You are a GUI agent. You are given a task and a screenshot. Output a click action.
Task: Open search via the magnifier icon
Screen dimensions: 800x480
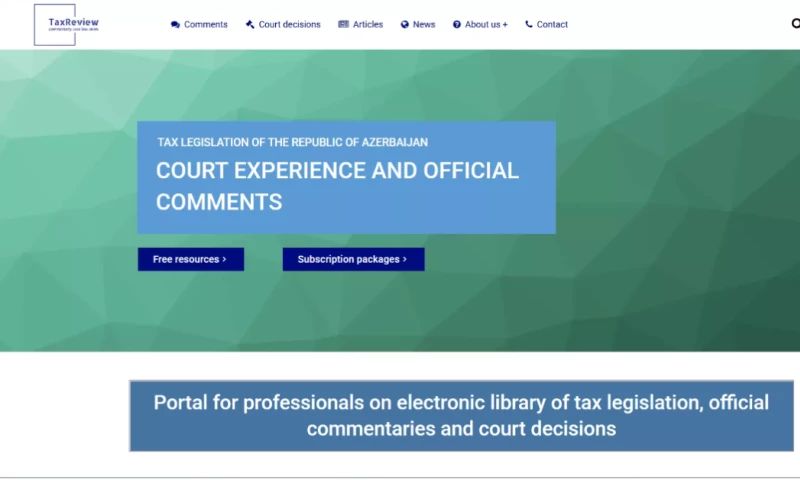(x=795, y=23)
